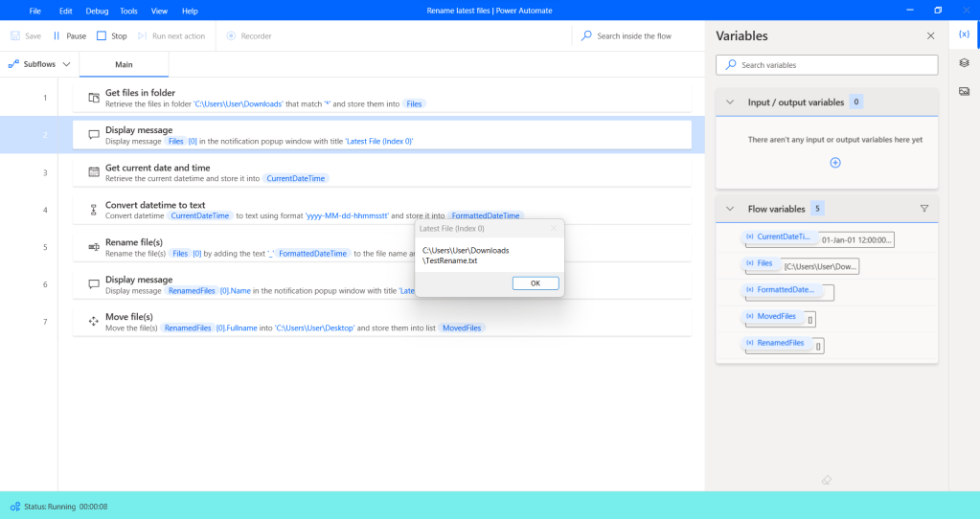Close the Variables pane with X

pyautogui.click(x=930, y=35)
